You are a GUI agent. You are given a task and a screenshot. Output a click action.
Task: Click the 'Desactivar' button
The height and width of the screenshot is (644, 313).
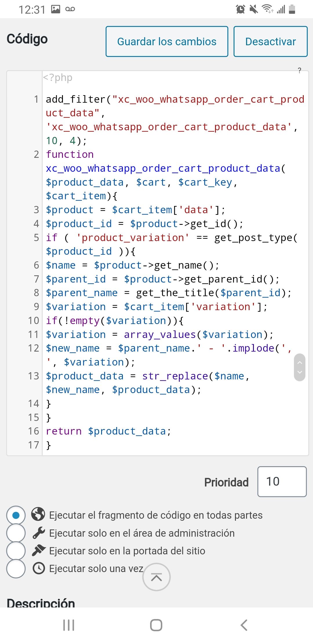271,41
